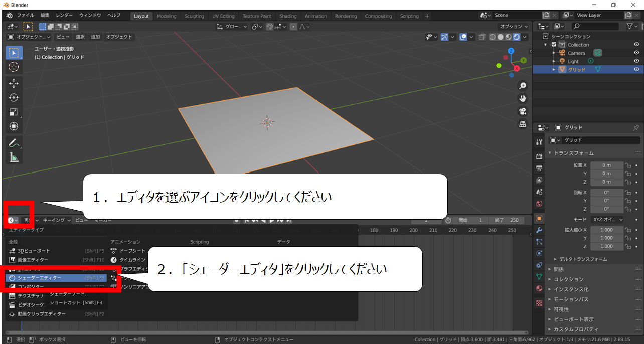Open the Texture checkerboard properties tab

[x=539, y=303]
